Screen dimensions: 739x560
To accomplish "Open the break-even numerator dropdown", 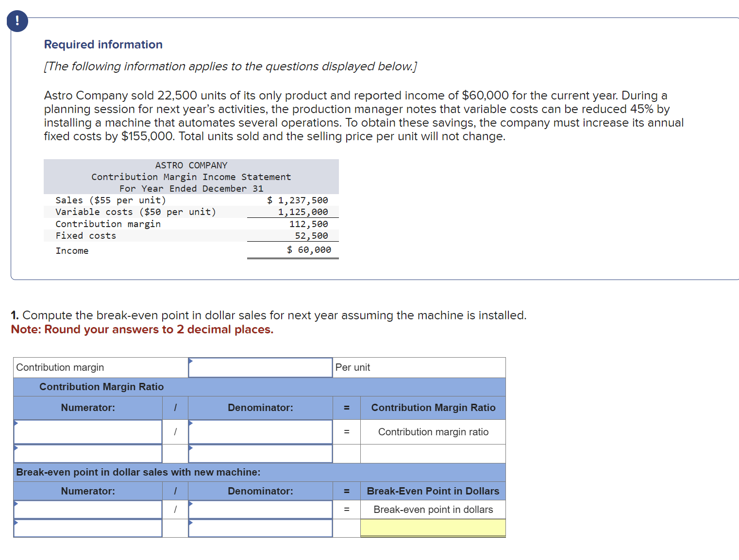I will coord(88,510).
